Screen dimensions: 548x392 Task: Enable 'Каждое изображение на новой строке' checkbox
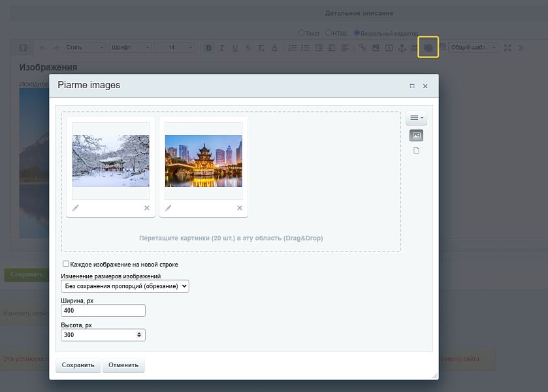pos(66,264)
